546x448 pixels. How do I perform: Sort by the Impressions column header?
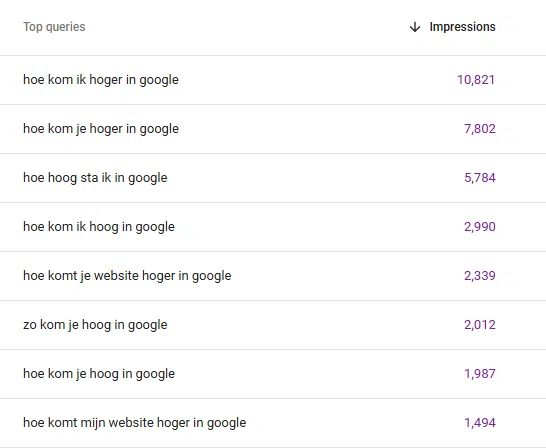[462, 27]
